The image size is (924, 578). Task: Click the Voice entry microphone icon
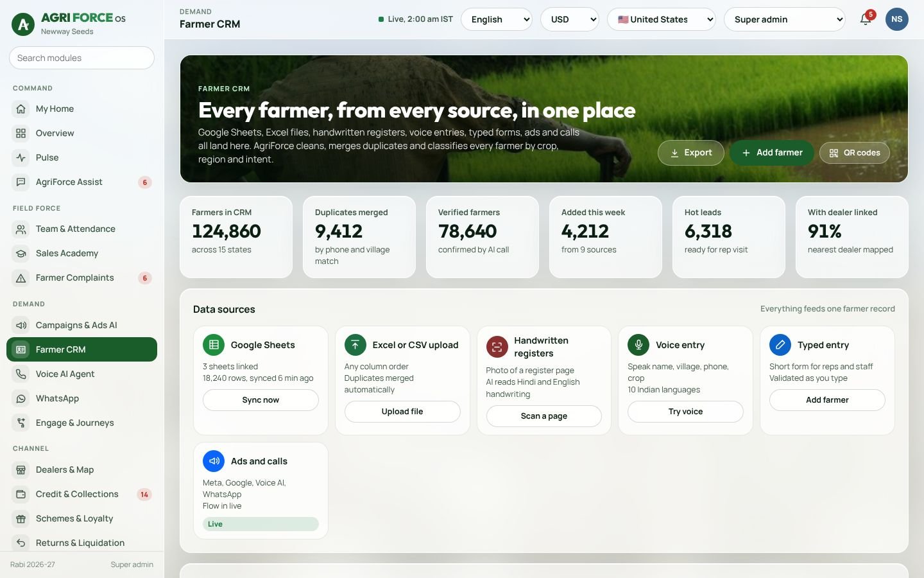click(638, 345)
